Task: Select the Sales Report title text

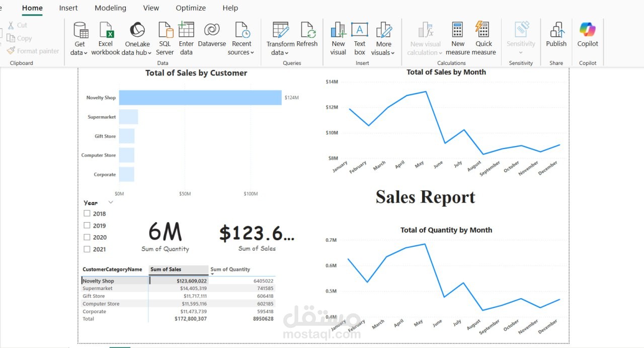Action: point(425,197)
